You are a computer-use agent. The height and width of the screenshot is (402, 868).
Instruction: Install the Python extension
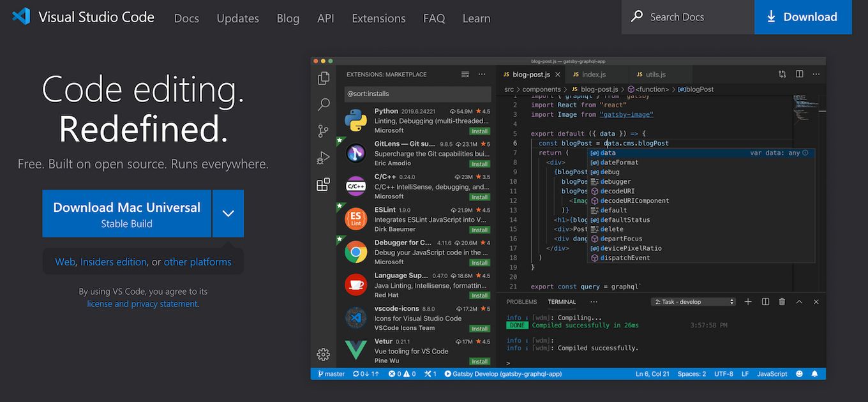480,131
